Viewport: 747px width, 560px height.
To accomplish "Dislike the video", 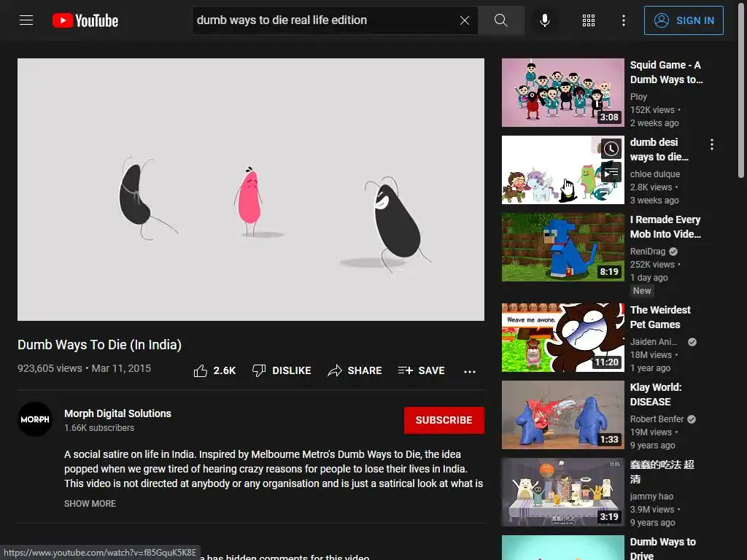I will [282, 370].
